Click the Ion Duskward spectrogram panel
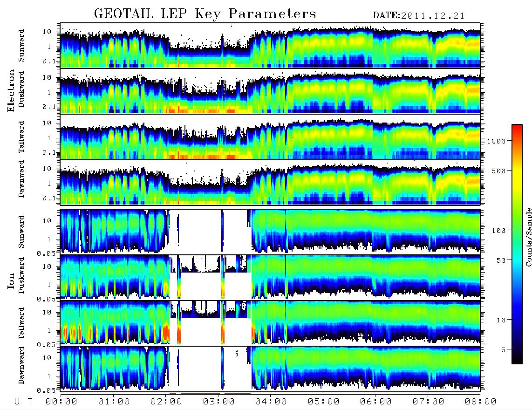This screenshot has width=532, height=410. point(270,277)
